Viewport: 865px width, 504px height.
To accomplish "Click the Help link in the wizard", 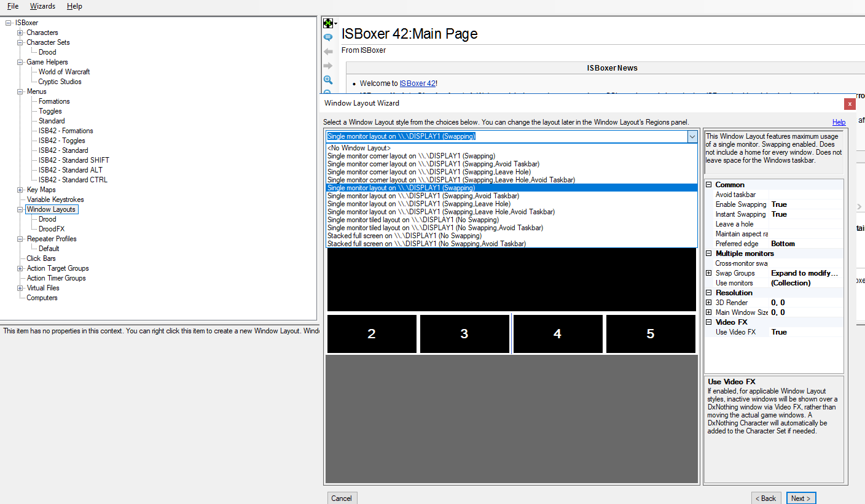I will point(839,122).
